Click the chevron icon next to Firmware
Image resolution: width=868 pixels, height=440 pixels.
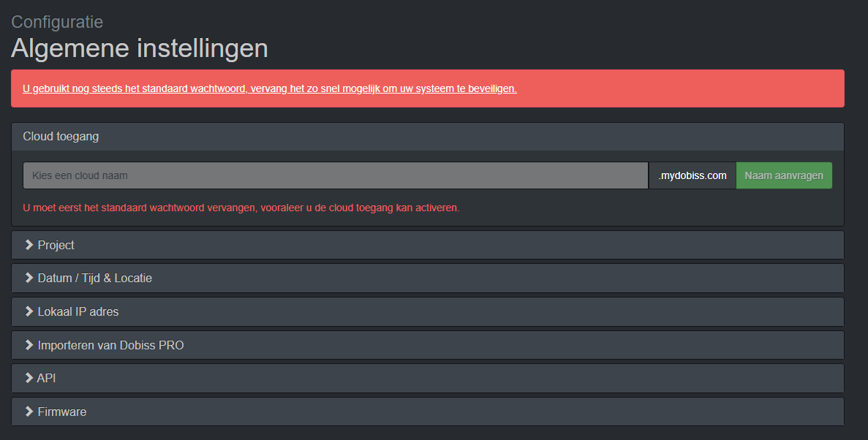[x=29, y=411]
